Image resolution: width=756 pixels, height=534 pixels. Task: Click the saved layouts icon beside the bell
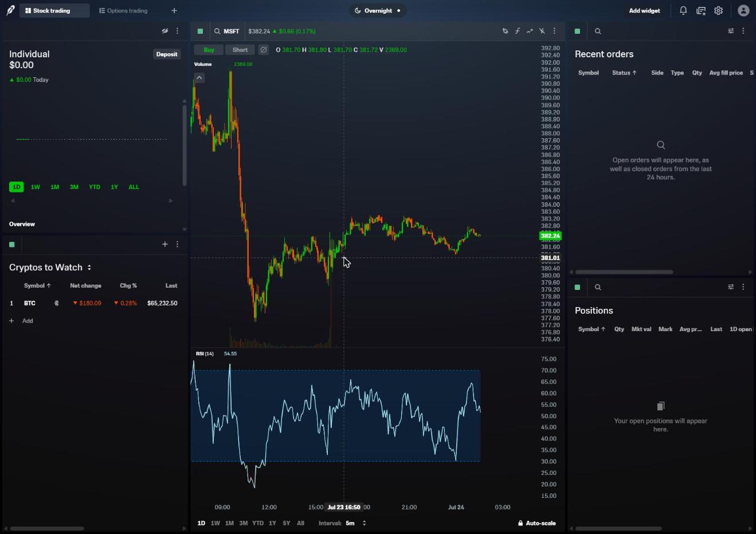[x=701, y=10]
